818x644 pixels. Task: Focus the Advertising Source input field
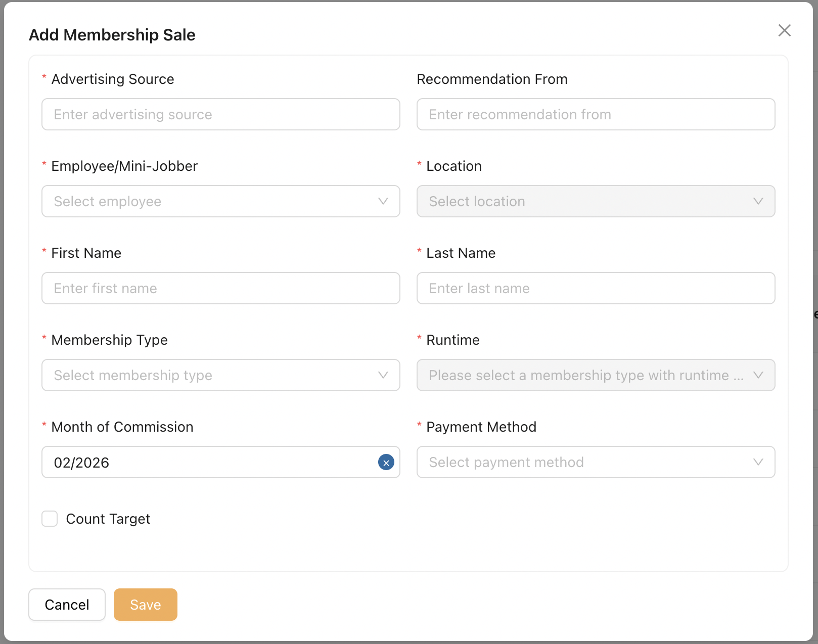pos(220,114)
